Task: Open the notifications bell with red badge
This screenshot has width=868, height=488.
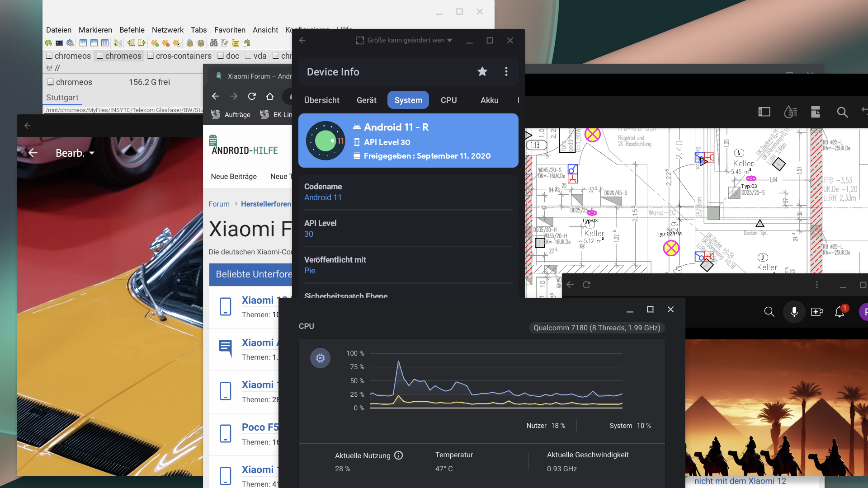Action: coord(840,311)
